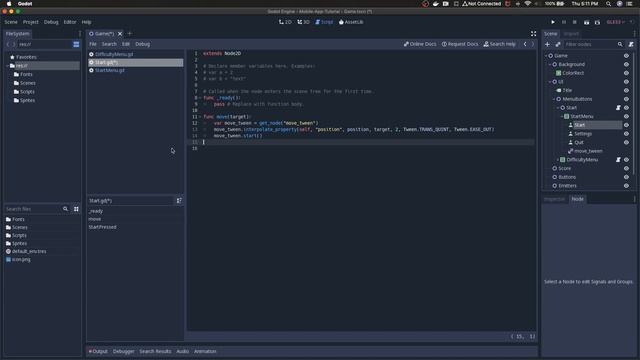This screenshot has height=360, width=640.
Task: Collapse the Background node
Action: [550, 64]
